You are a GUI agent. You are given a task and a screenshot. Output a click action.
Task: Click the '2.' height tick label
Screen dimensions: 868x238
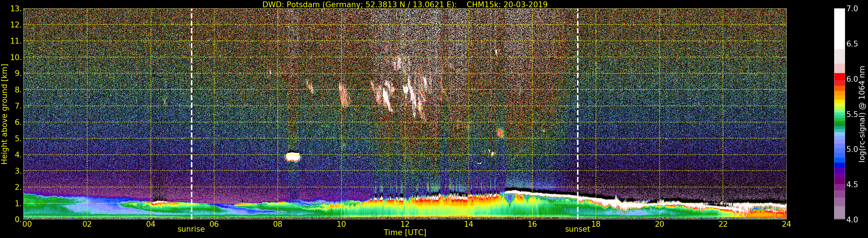point(18,187)
